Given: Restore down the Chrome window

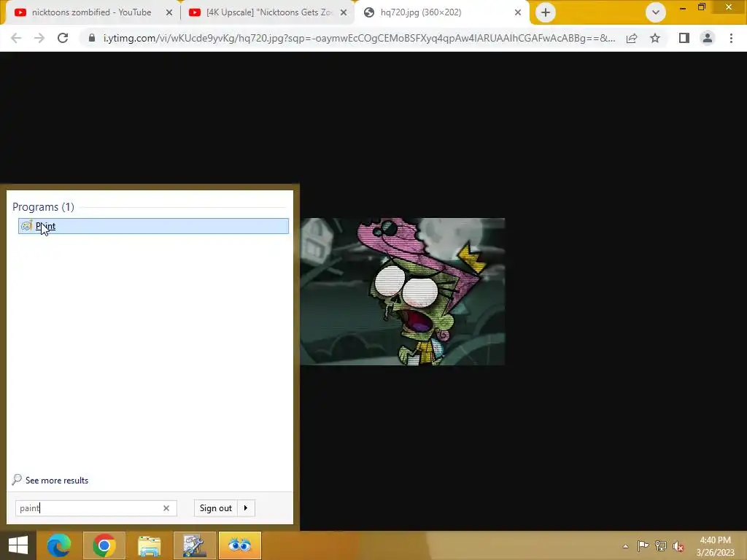Looking at the screenshot, I should pyautogui.click(x=702, y=7).
